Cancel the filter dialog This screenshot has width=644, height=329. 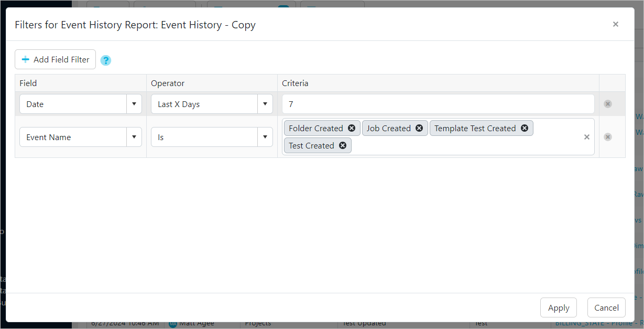[x=606, y=307]
